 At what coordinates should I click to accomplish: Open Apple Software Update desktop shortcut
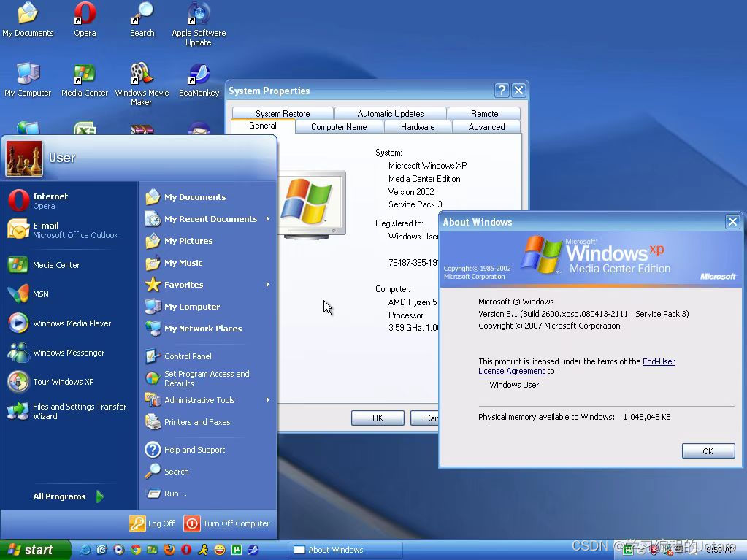coord(199,24)
